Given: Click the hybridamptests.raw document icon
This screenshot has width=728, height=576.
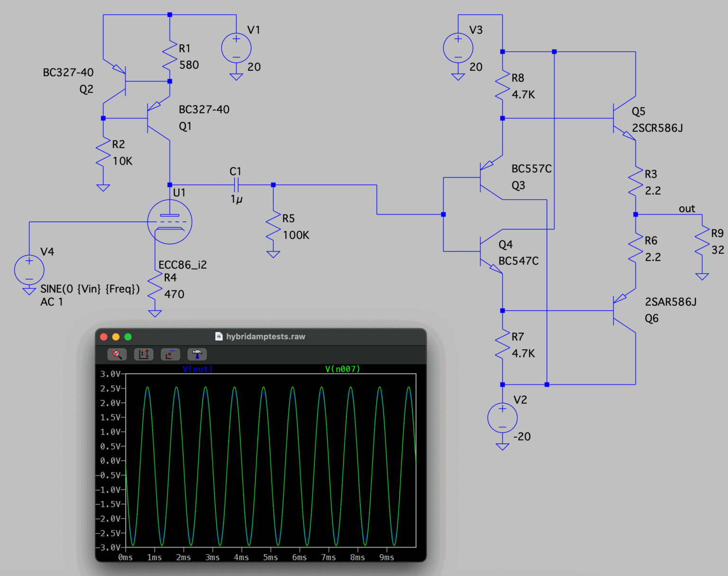Looking at the screenshot, I should (219, 336).
